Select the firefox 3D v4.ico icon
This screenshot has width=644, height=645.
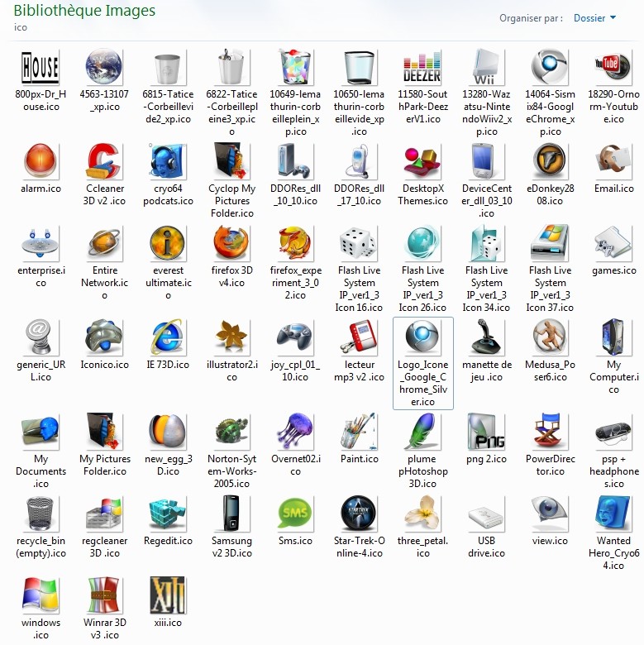(231, 243)
